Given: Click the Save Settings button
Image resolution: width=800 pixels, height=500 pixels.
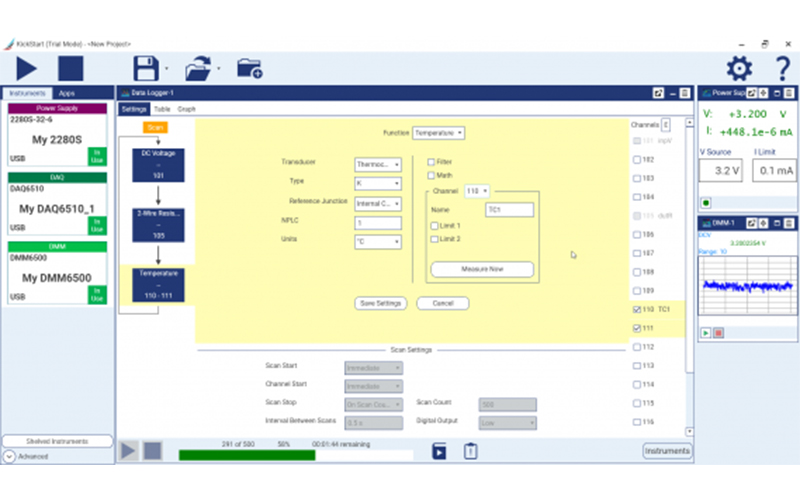Looking at the screenshot, I should [381, 303].
